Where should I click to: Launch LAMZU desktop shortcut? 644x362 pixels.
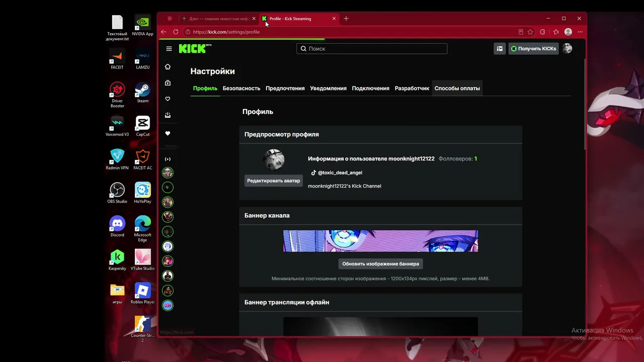coord(143,59)
